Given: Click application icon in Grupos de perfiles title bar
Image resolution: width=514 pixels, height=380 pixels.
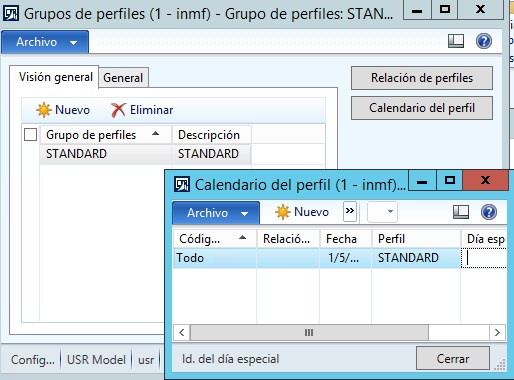Looking at the screenshot, I should (11, 14).
